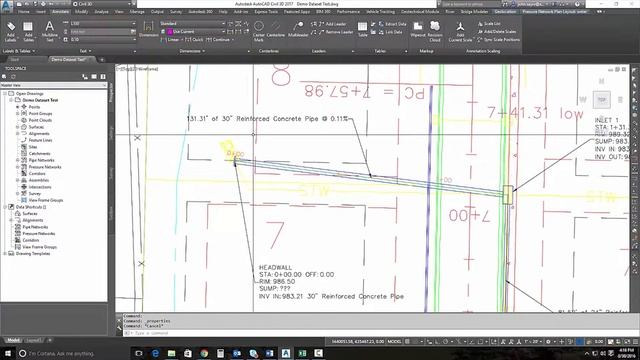
Task: Click the Add Tables tool
Action: 28,32
